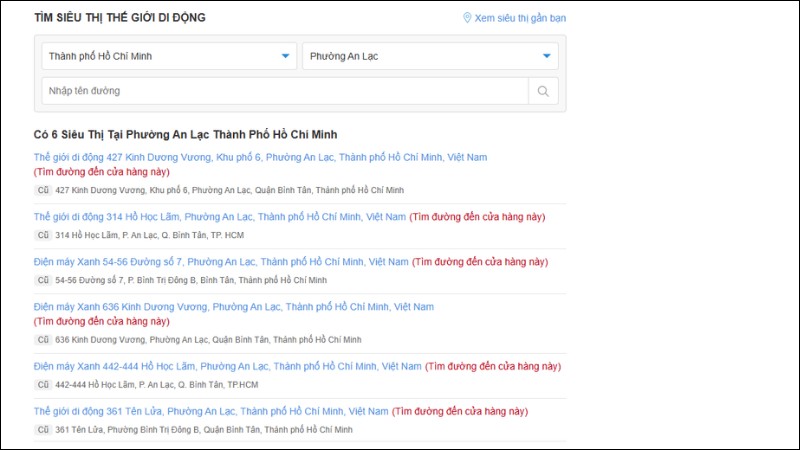Open store link 'Thế giới di động 314 Hồ Học Lãm'
The width and height of the screenshot is (800, 450).
[x=220, y=217]
